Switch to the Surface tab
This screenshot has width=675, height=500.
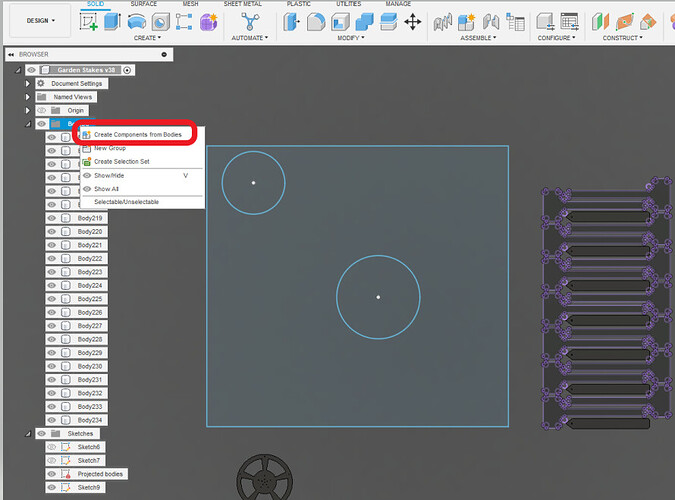pos(144,4)
